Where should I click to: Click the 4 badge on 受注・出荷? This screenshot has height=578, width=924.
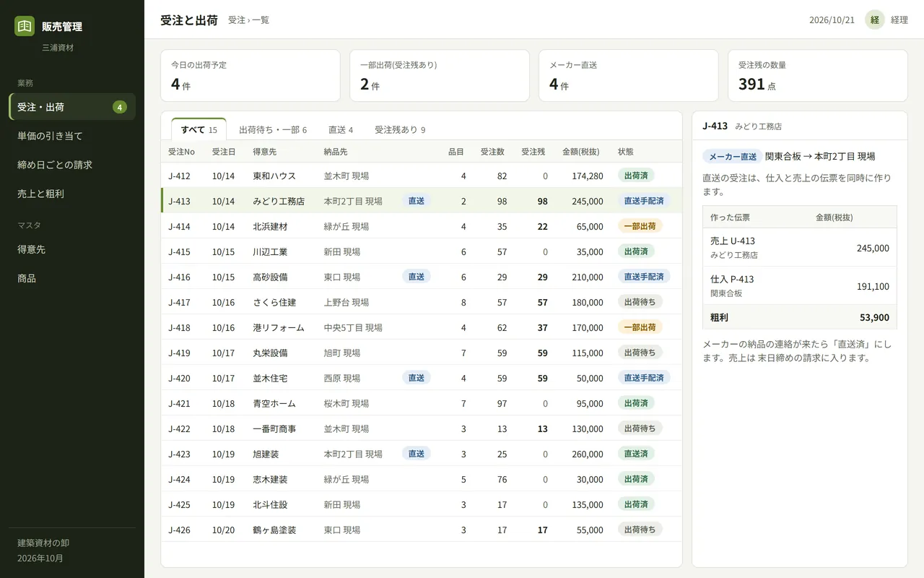(x=120, y=107)
